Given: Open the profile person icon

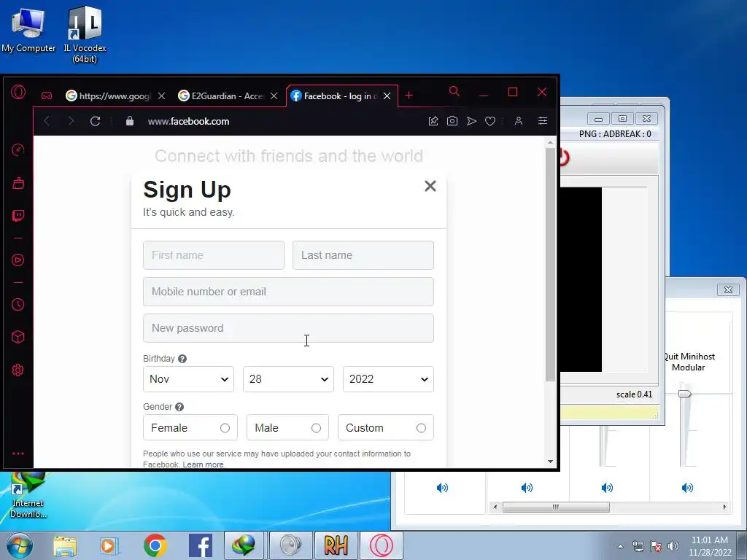Looking at the screenshot, I should coord(519,121).
